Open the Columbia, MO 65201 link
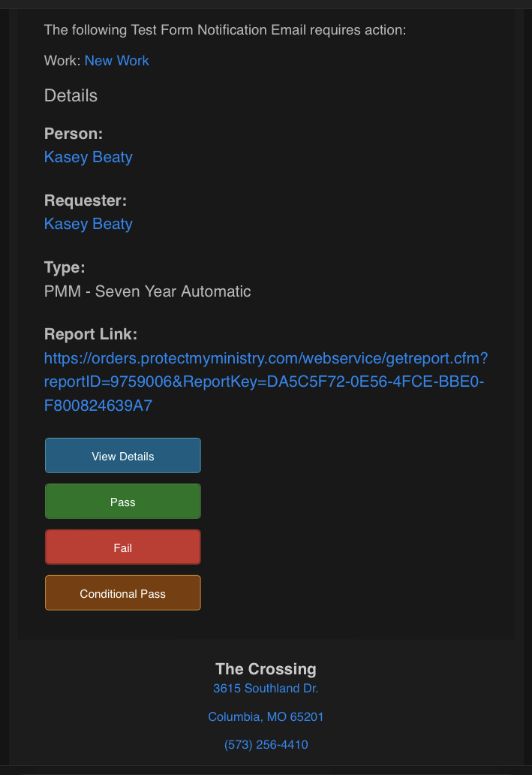 (x=266, y=716)
